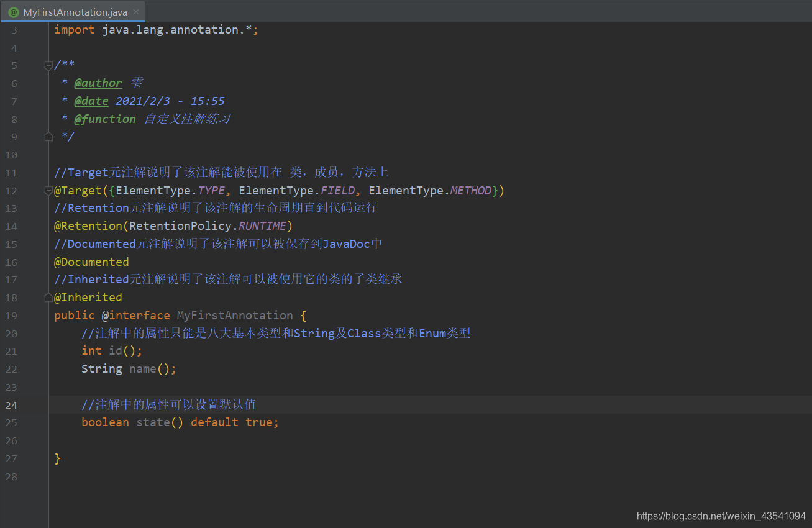Click the FIELD constant in @Target

pos(339,191)
